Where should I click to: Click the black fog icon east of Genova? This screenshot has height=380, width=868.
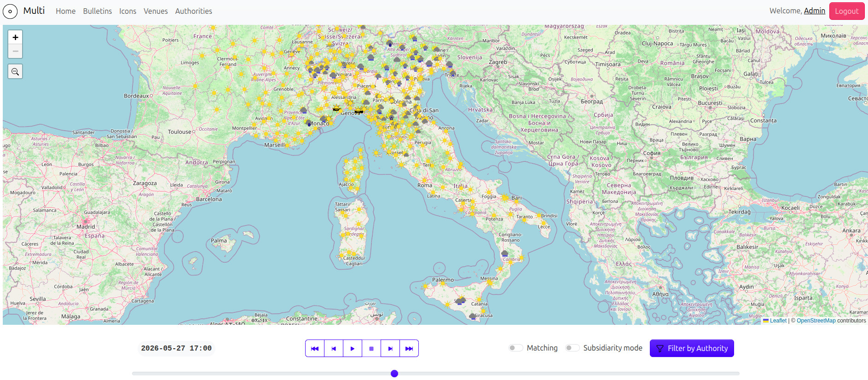point(359,111)
